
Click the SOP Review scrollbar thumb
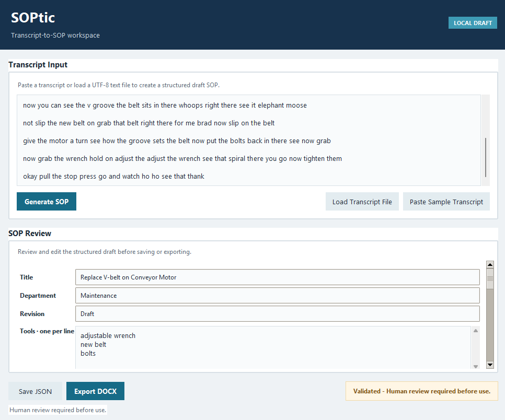490,279
